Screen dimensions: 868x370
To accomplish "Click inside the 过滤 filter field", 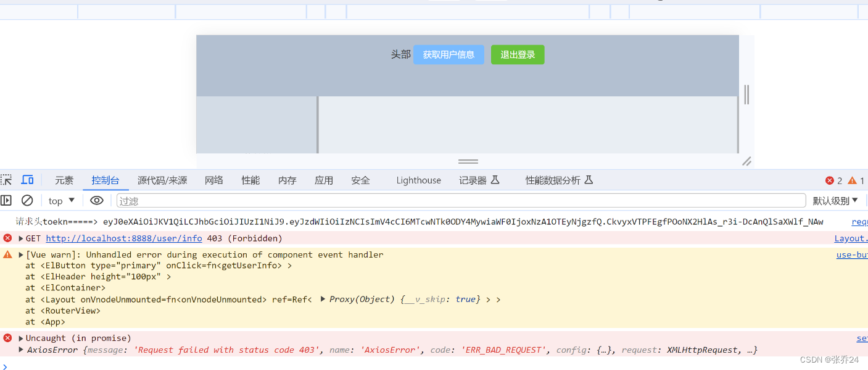I will click(247, 200).
